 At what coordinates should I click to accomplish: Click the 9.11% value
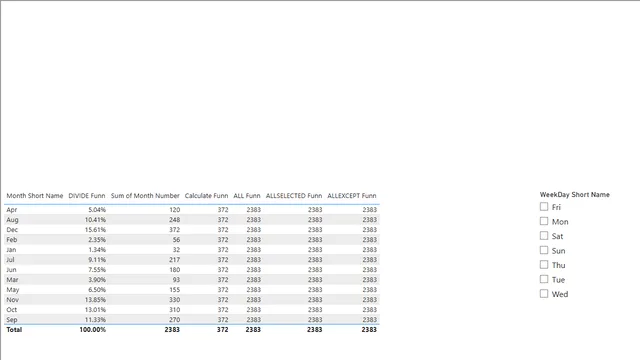coord(97,260)
